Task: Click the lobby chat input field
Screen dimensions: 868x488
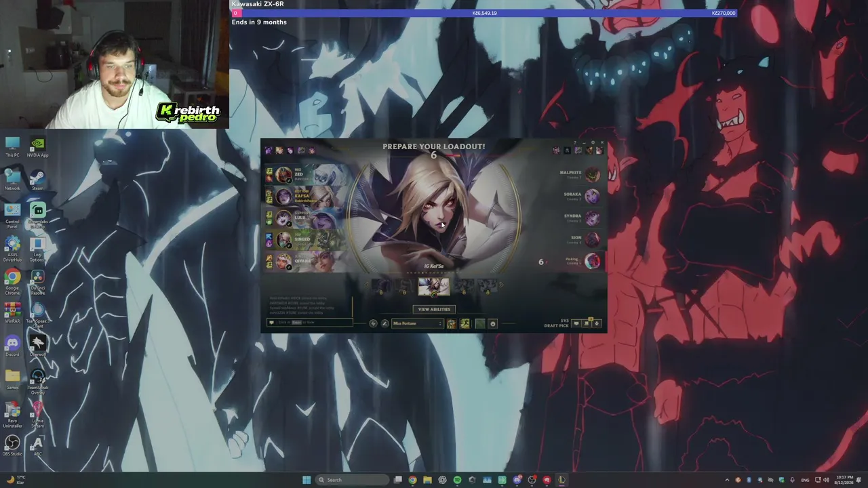Action: coord(310,323)
